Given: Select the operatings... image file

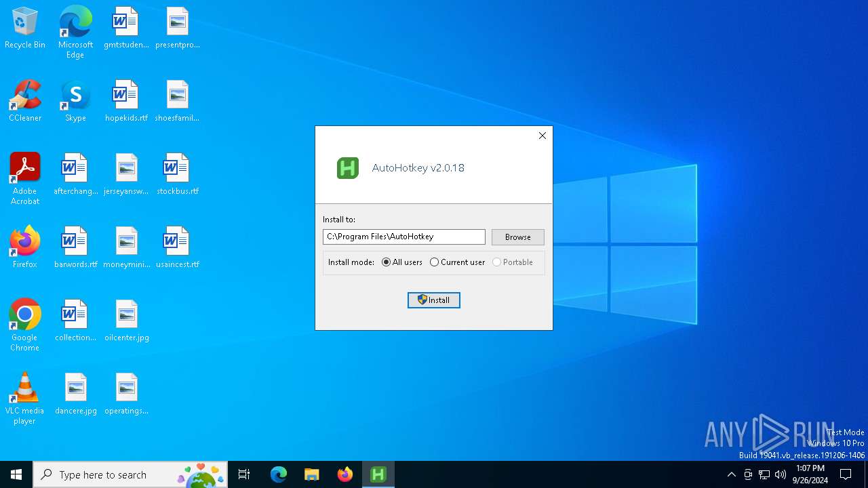Looking at the screenshot, I should [x=126, y=394].
